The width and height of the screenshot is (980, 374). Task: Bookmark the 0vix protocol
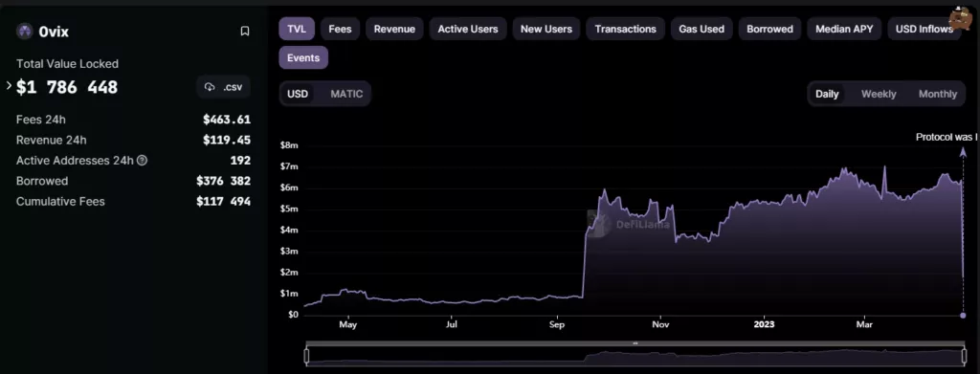(245, 32)
